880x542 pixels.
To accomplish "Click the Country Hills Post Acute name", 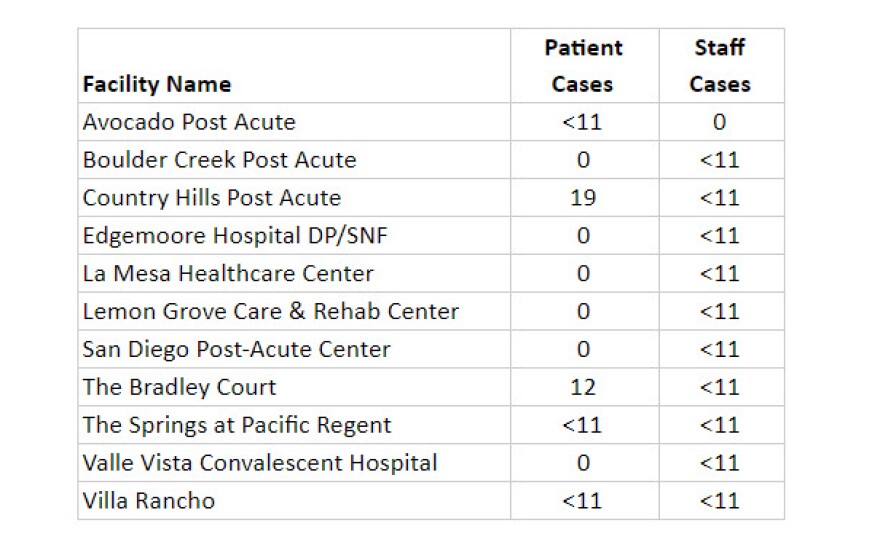I will coord(211,198).
